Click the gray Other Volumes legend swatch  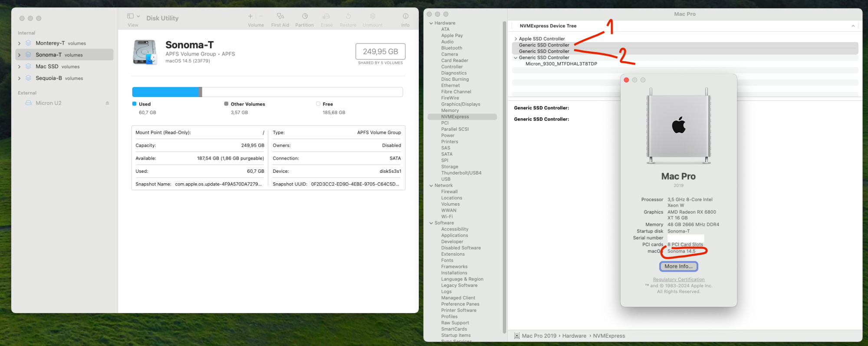(x=226, y=104)
